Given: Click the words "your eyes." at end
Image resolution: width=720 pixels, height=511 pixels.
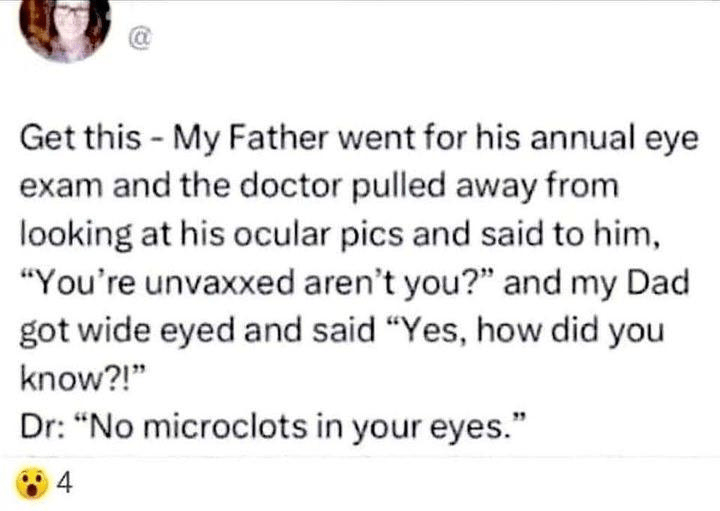Looking at the screenshot, I should 438,428.
